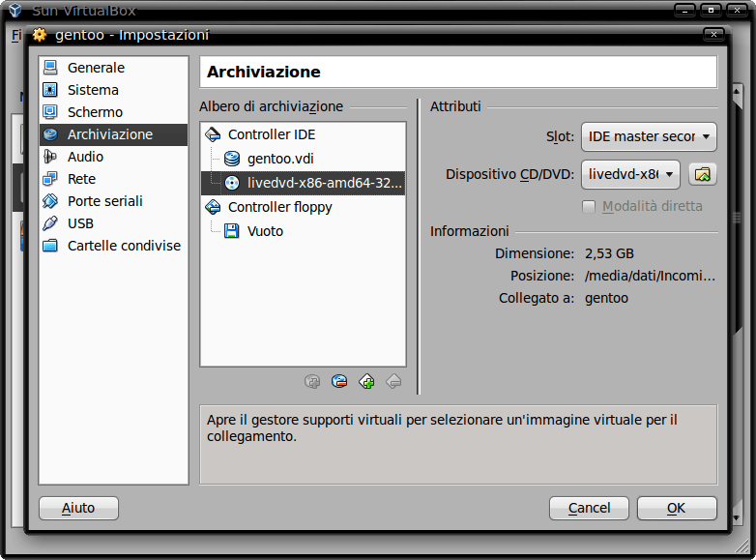Open the Generale settings section
The height and width of the screenshot is (560, 756).
click(x=96, y=68)
